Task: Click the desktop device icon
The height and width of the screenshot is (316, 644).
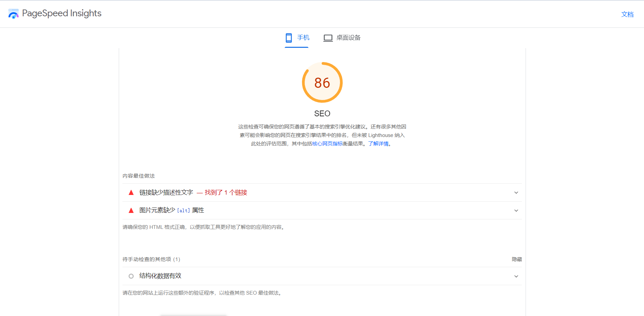Action: point(328,38)
